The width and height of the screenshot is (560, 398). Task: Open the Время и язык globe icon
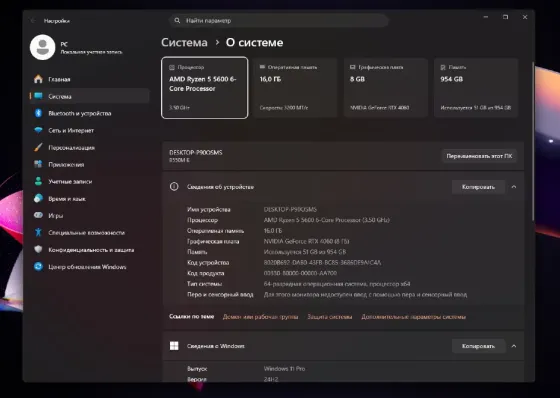[x=38, y=198]
